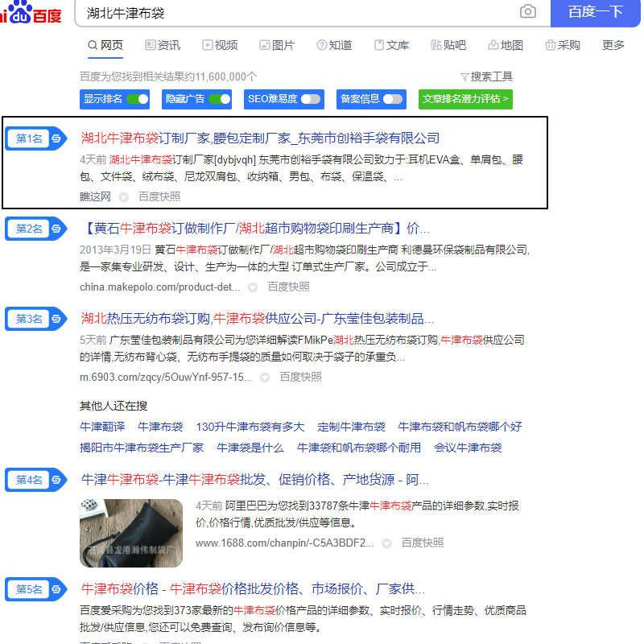Expand dropdown arrow next to m.6903.com
The image size is (644, 644).
tap(266, 378)
